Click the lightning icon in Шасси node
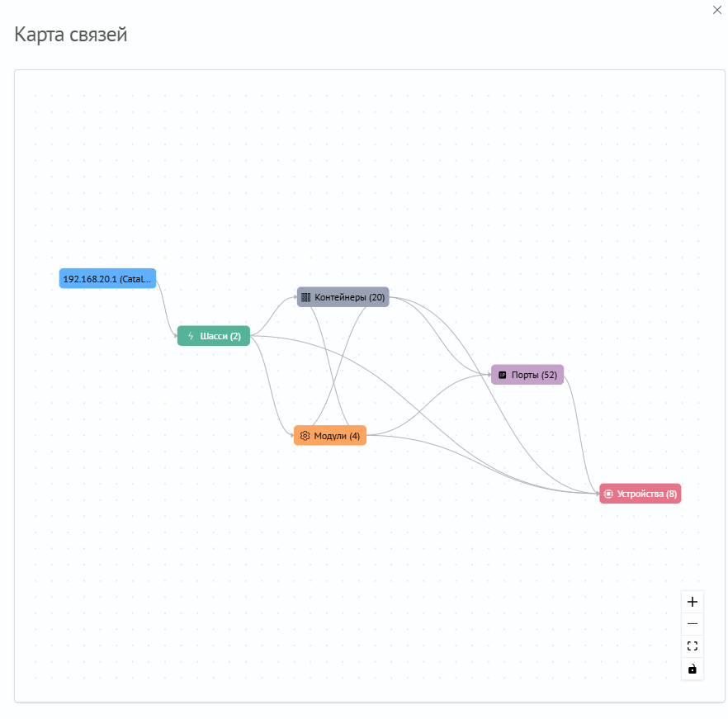Viewport: 728px width, 719px height. (x=191, y=335)
